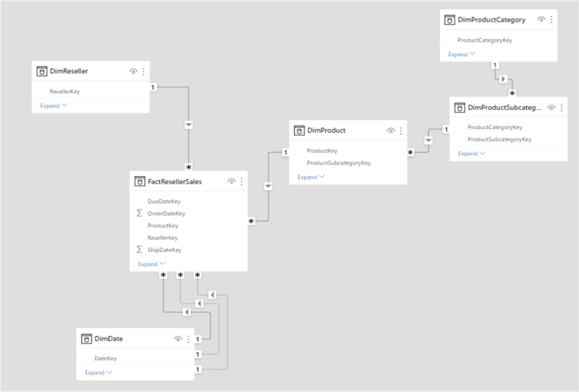The image size is (579, 392).
Task: Click the DimDate table title
Action: 109,339
